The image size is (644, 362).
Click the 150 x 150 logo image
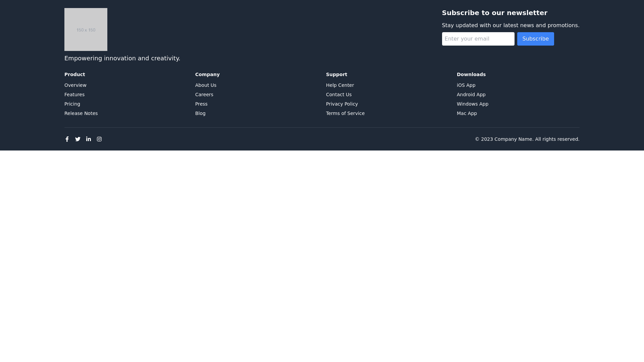pos(86,29)
